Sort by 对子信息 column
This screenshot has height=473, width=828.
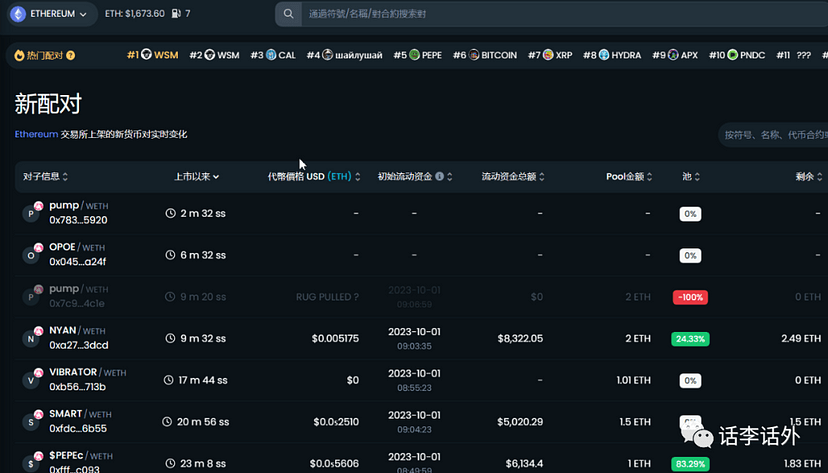(45, 176)
